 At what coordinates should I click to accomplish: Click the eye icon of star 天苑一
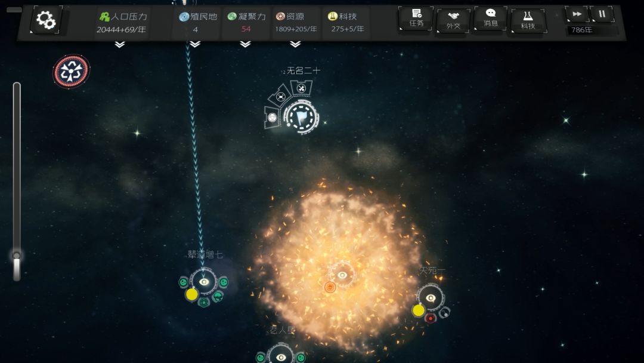431,298
